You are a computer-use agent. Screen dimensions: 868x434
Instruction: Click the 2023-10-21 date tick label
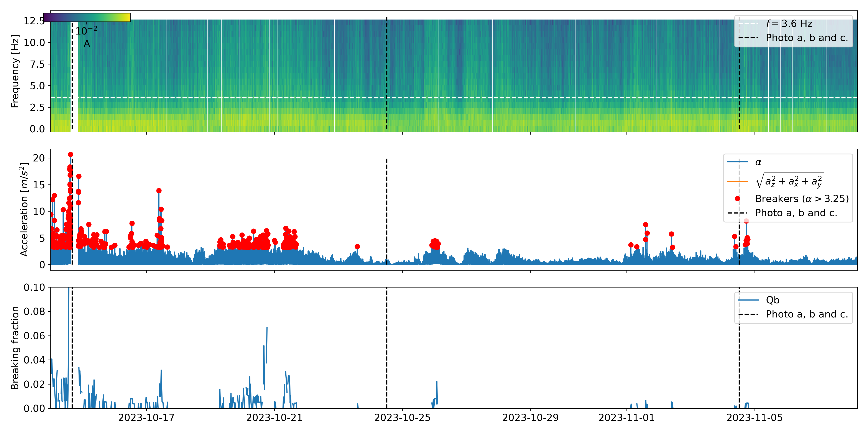tap(274, 418)
